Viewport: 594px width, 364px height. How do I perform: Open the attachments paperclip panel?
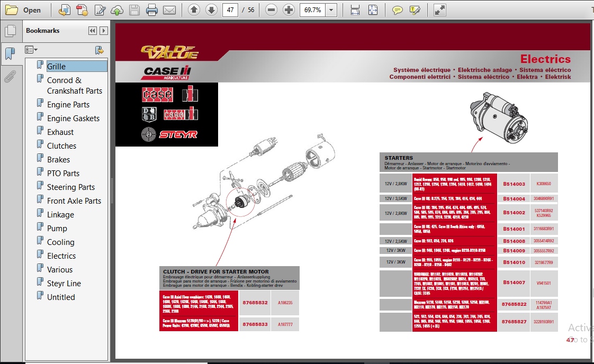(x=10, y=77)
